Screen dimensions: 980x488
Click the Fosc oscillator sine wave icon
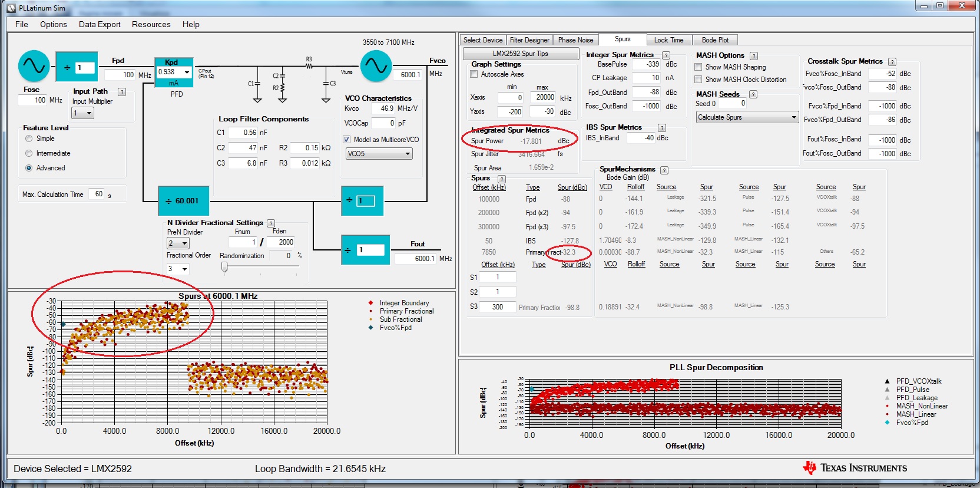pos(34,66)
